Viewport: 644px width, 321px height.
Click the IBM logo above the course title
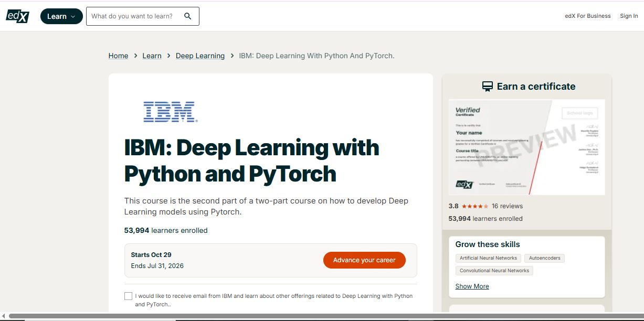[169, 111]
